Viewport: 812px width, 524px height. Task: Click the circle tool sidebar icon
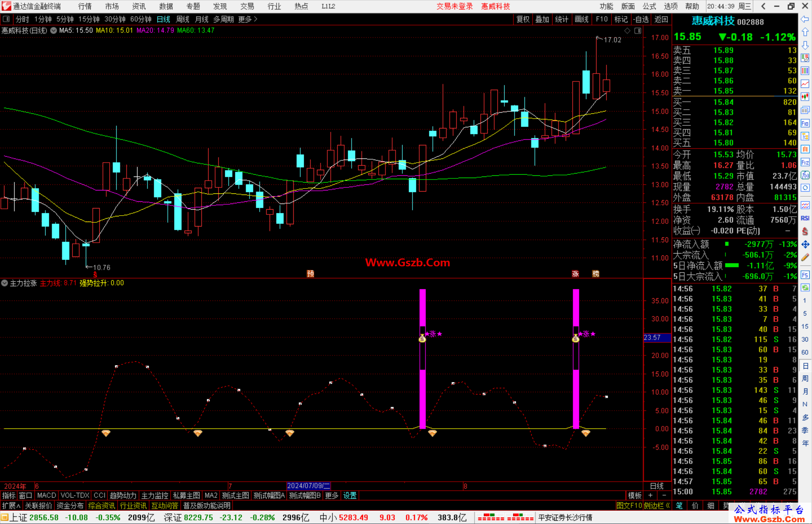[x=805, y=188]
